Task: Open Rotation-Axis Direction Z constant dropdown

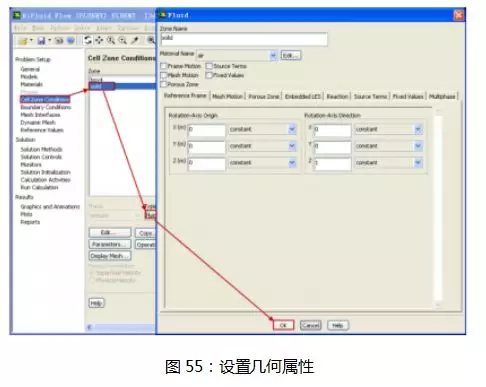Action: (418, 162)
